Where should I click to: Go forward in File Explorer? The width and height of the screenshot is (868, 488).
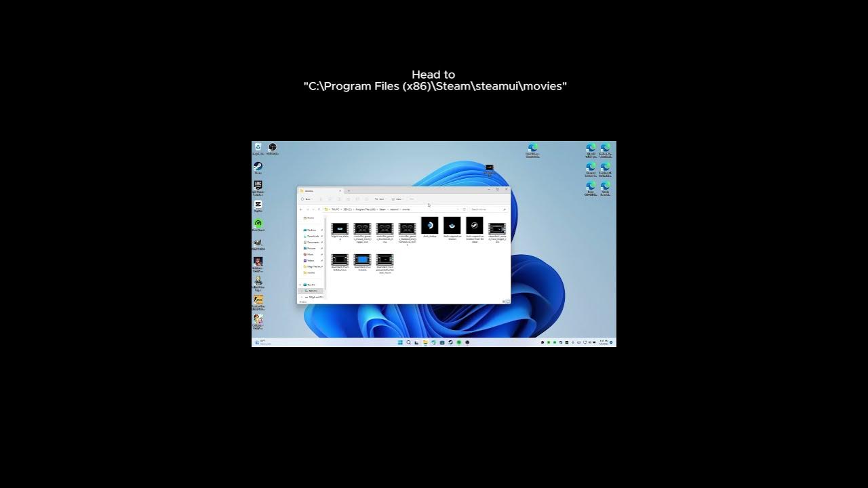point(307,209)
